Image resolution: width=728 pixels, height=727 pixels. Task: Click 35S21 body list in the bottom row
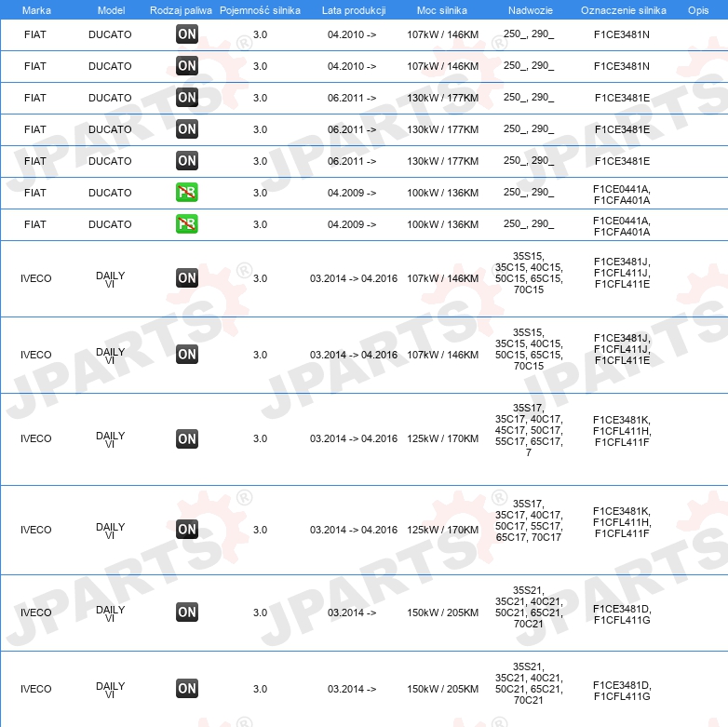pos(529,683)
